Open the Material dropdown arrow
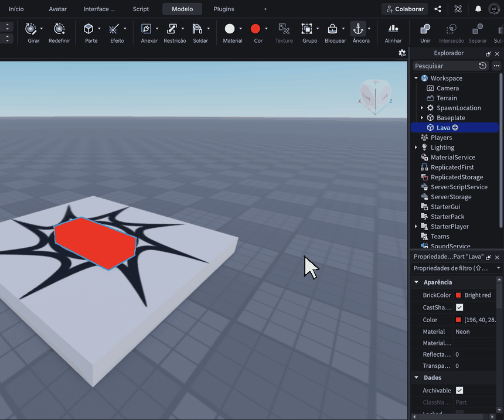 240,29
